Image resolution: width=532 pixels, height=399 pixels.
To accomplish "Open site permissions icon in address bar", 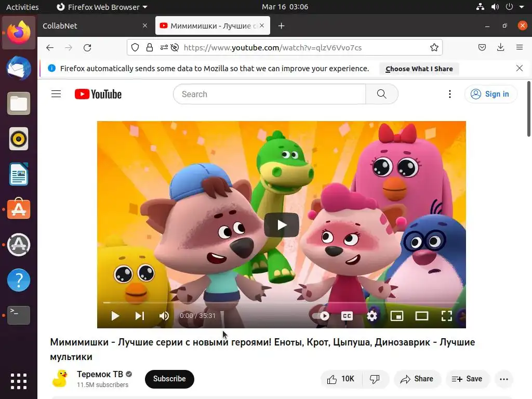I will (x=164, y=47).
